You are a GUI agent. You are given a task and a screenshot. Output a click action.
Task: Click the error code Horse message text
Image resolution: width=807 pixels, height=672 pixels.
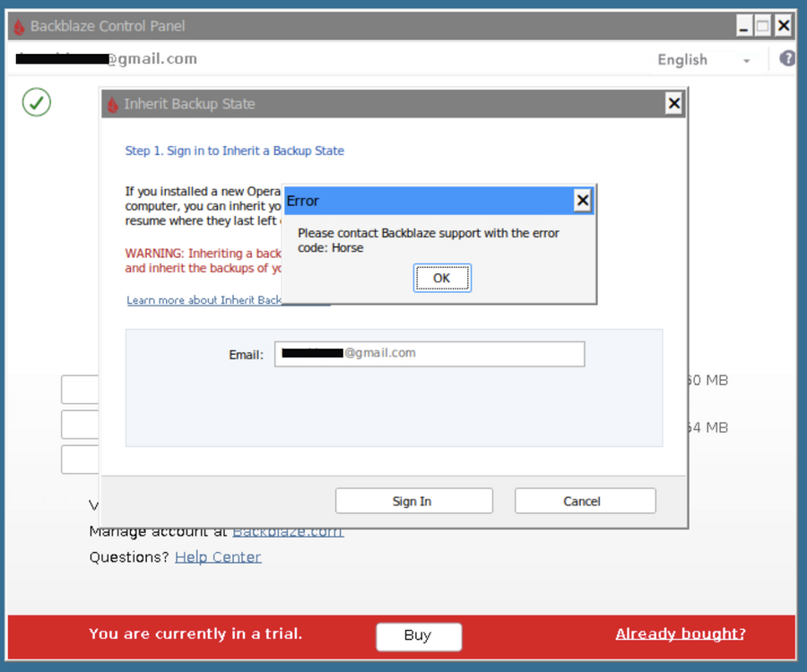coord(429,240)
